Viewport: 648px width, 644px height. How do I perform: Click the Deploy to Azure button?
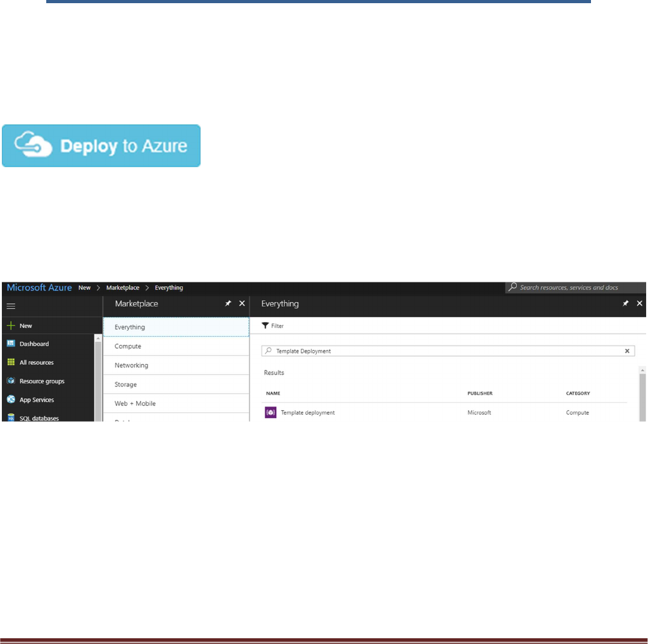tap(101, 146)
